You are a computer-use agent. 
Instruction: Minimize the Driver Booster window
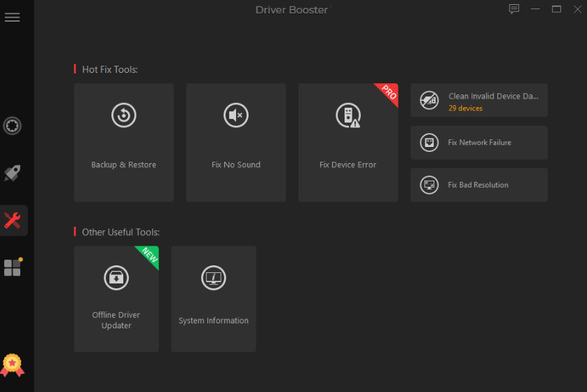(x=535, y=9)
